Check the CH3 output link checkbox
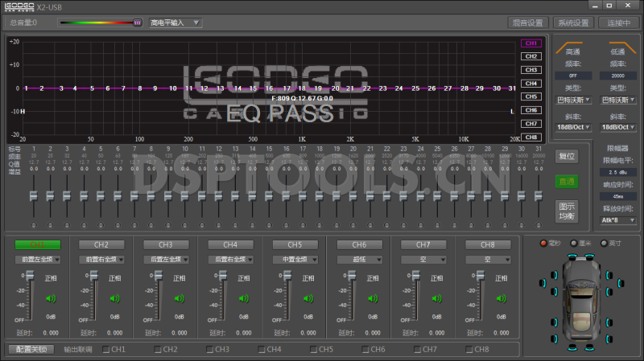The width and height of the screenshot is (644, 361). click(210, 350)
